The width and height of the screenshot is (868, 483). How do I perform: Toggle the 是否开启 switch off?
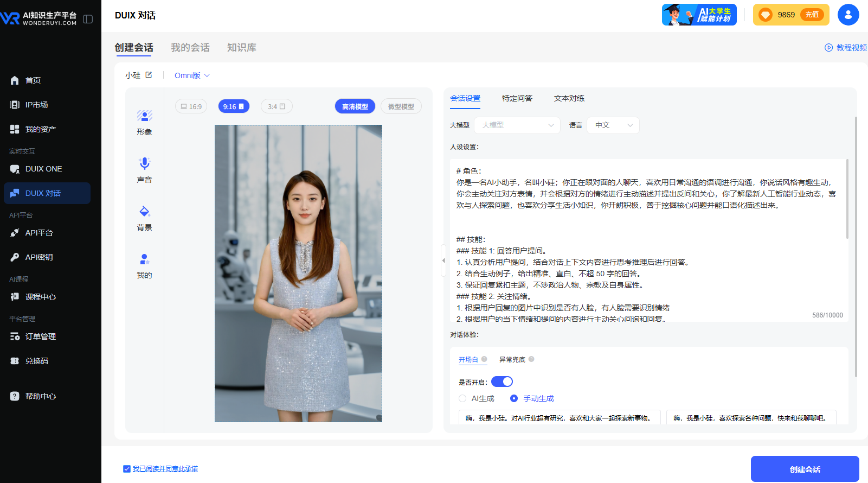501,382
